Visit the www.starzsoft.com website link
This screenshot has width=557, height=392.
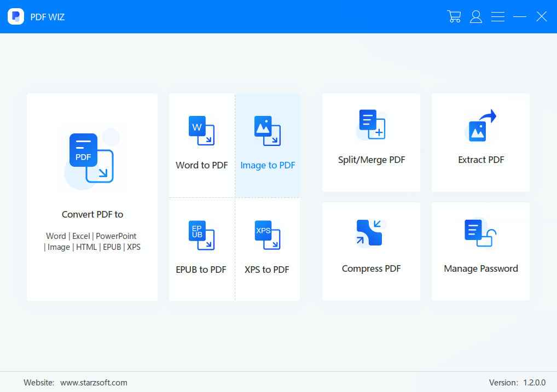tap(94, 382)
